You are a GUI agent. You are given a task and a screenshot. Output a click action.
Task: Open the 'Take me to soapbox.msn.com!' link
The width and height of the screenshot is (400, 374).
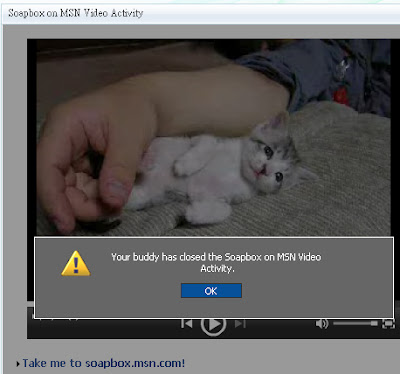(x=104, y=363)
